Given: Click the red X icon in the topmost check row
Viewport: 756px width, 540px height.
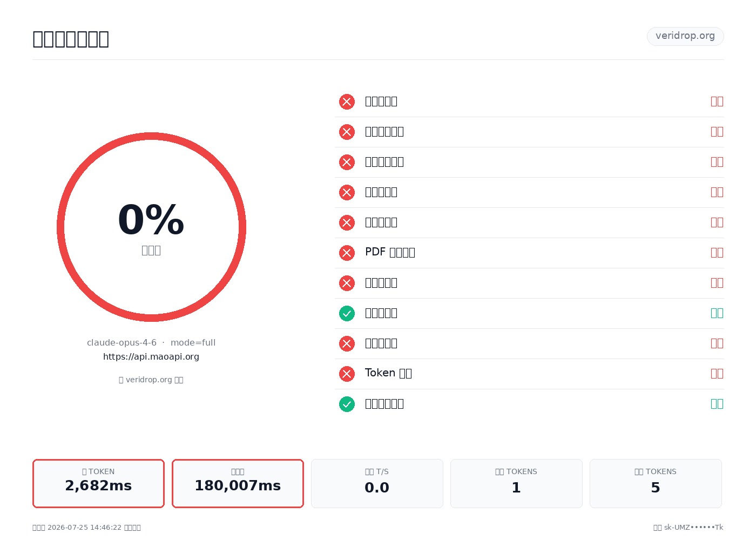Looking at the screenshot, I should coord(347,102).
